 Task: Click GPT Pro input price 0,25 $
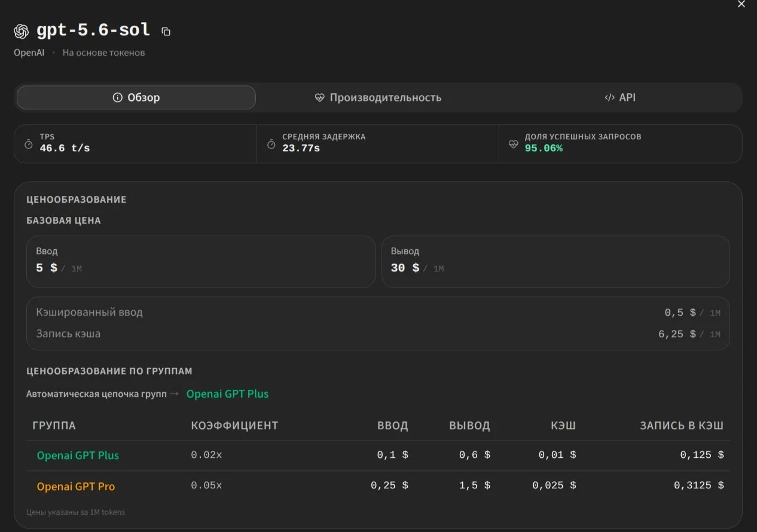[x=389, y=485]
